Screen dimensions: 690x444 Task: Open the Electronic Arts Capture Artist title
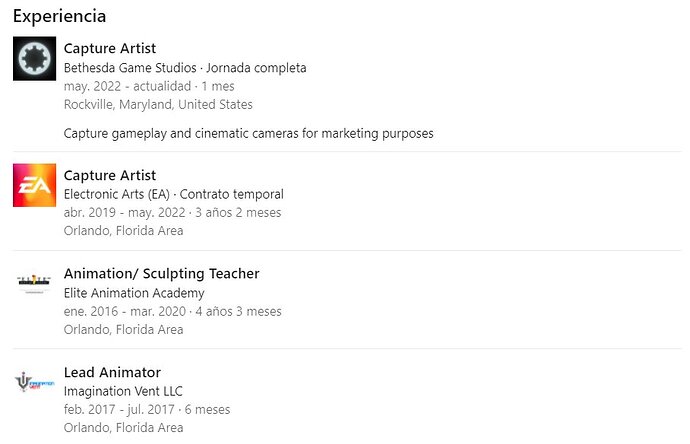point(110,176)
